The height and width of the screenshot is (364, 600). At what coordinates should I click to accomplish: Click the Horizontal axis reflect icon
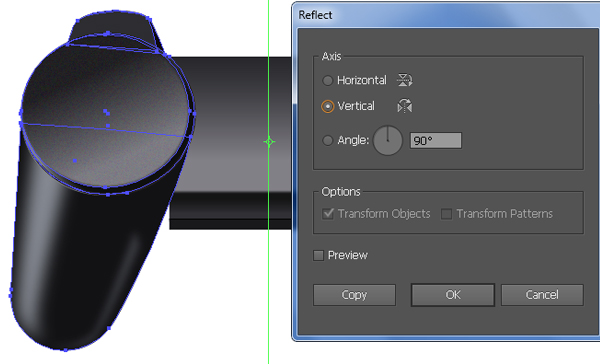click(x=404, y=80)
